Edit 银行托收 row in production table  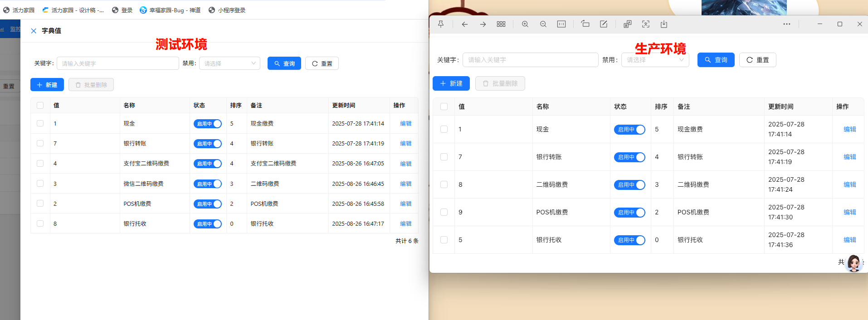[850, 240]
